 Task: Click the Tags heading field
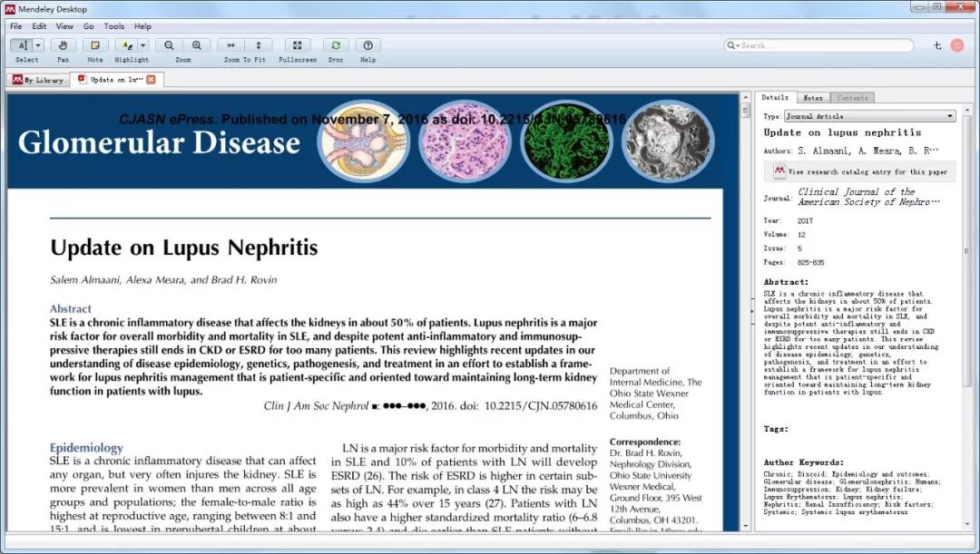(x=776, y=429)
